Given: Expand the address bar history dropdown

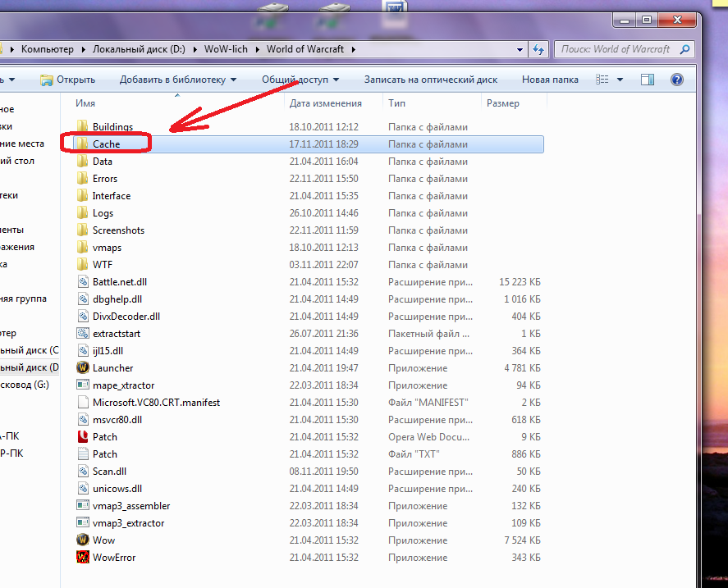Looking at the screenshot, I should (520, 49).
